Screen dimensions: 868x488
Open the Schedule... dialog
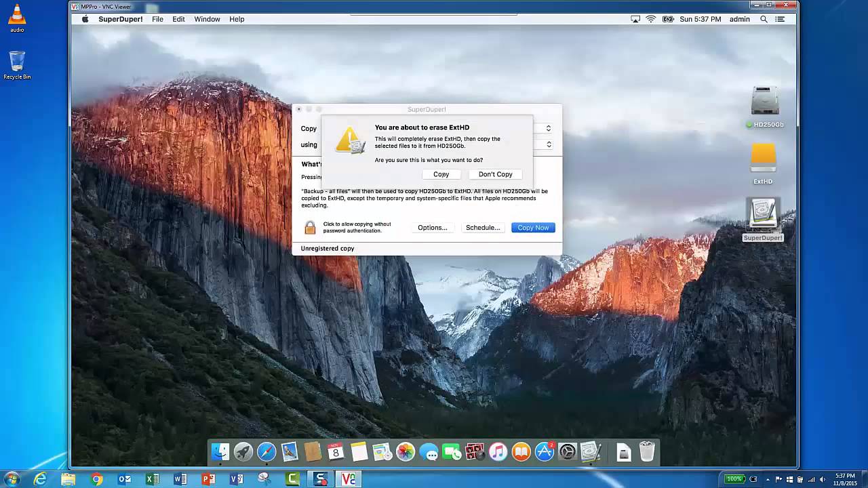483,228
